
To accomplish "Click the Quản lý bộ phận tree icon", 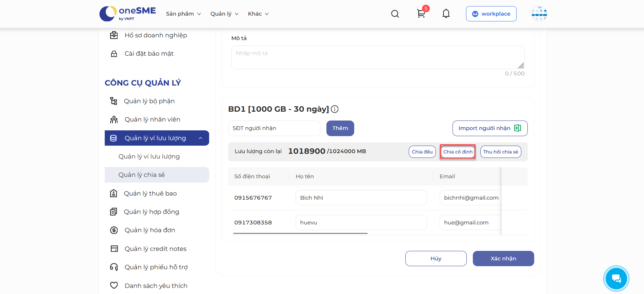I will [114, 101].
